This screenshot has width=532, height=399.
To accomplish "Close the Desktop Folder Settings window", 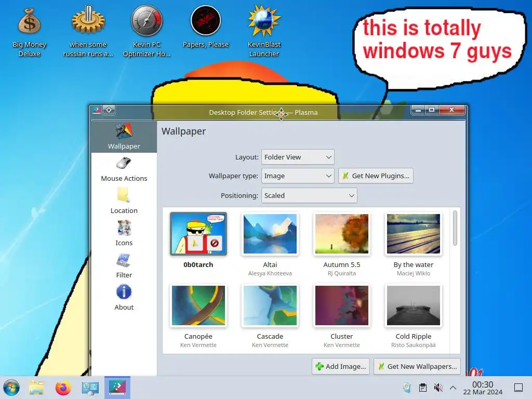I will tap(452, 110).
